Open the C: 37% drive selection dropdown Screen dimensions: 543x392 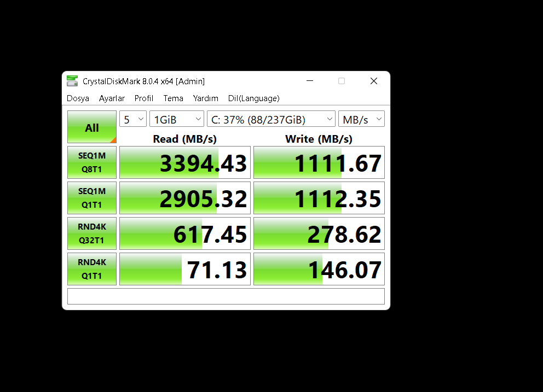pyautogui.click(x=271, y=119)
